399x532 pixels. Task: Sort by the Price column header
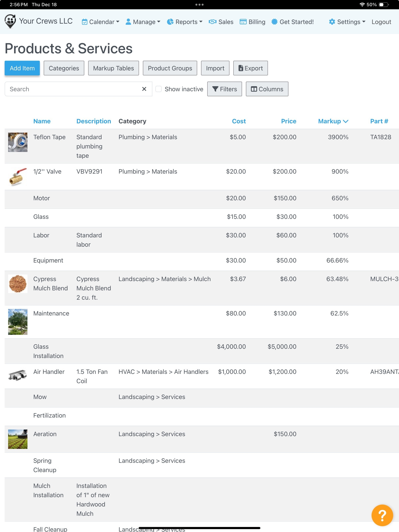(289, 121)
